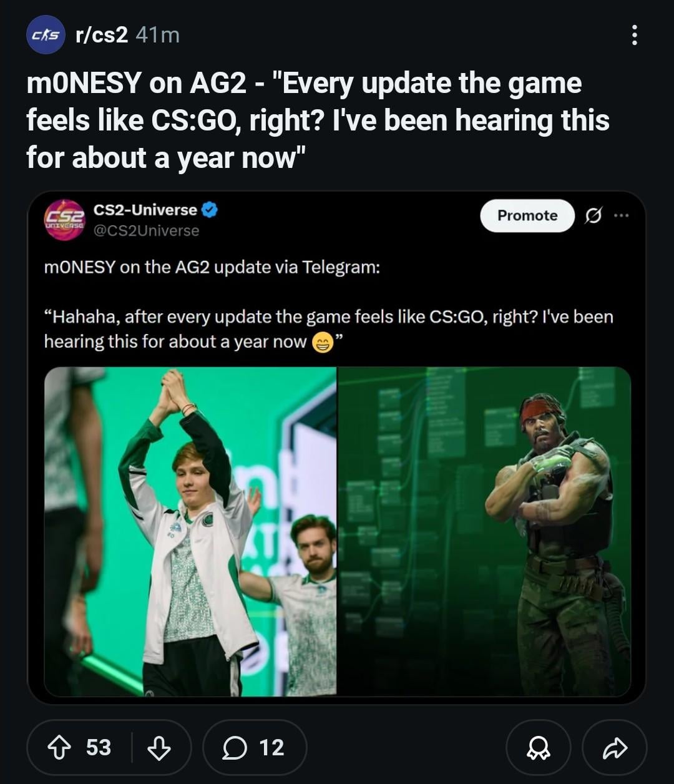Open the r/cs2 subreddit avatar
Image resolution: width=674 pixels, height=784 pixels.
click(x=46, y=35)
